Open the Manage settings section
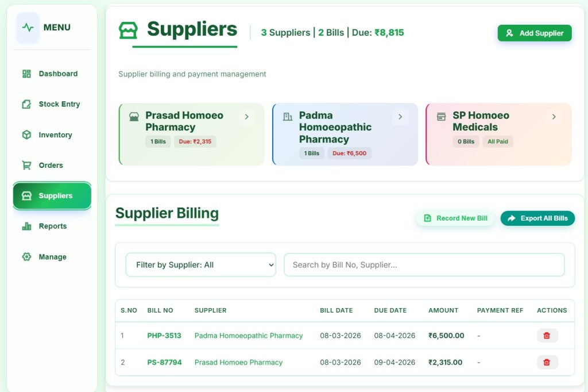This screenshot has width=588, height=392. point(52,257)
